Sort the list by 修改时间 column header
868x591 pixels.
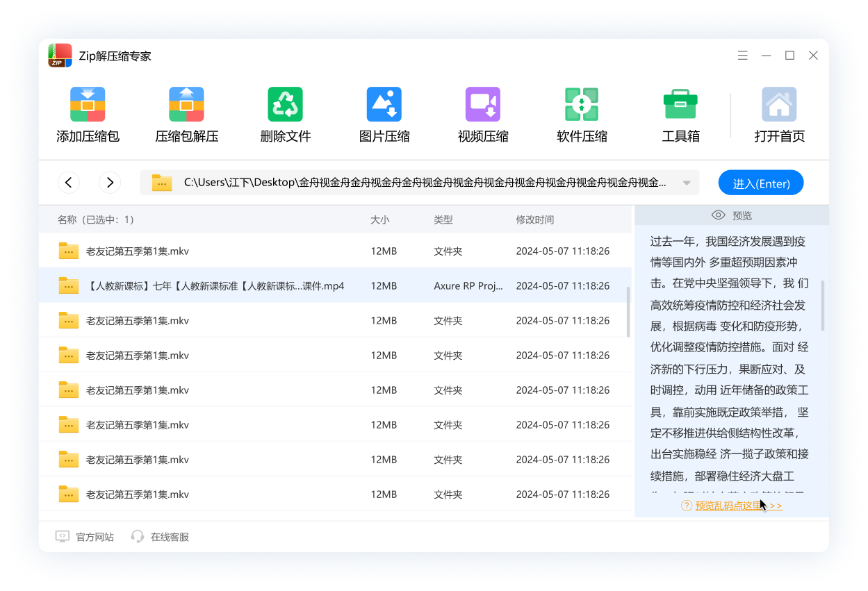point(534,219)
